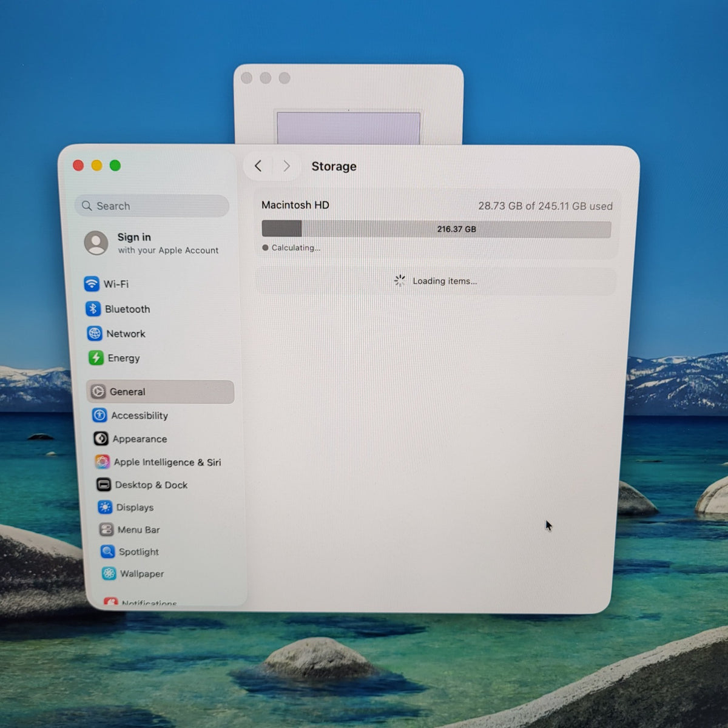Image resolution: width=728 pixels, height=728 pixels.
Task: Click the Macintosh HD storage bar
Action: point(436,229)
